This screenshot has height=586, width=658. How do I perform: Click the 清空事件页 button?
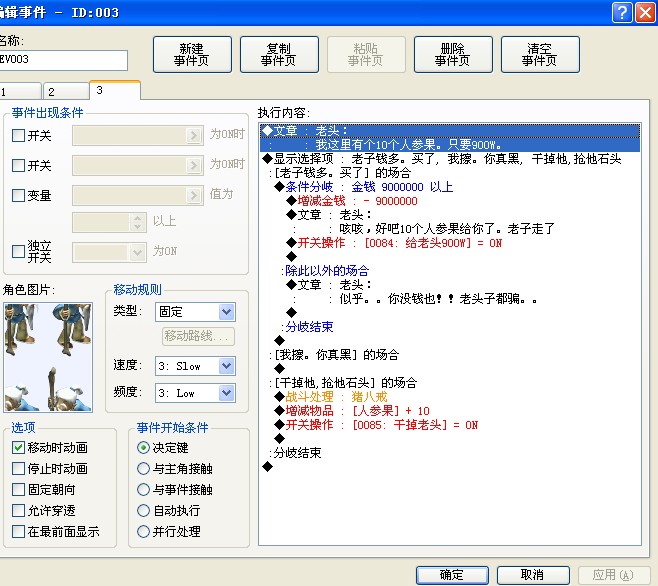(x=540, y=55)
